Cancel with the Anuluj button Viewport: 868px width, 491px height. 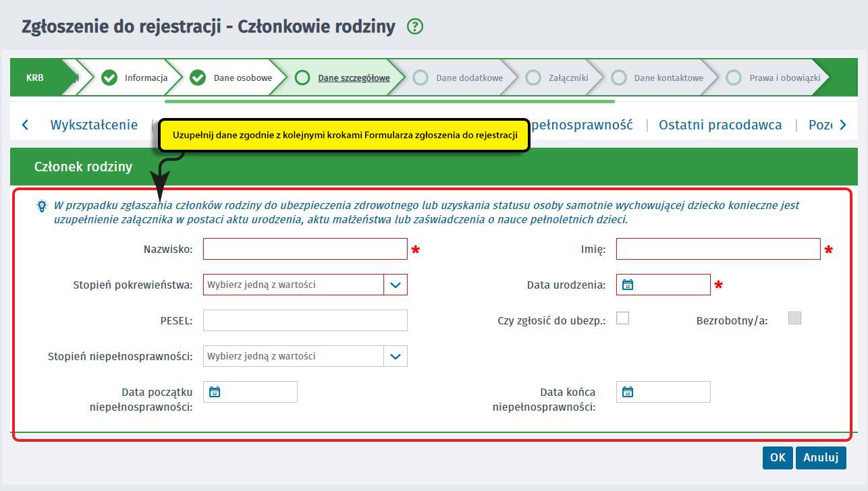(821, 457)
